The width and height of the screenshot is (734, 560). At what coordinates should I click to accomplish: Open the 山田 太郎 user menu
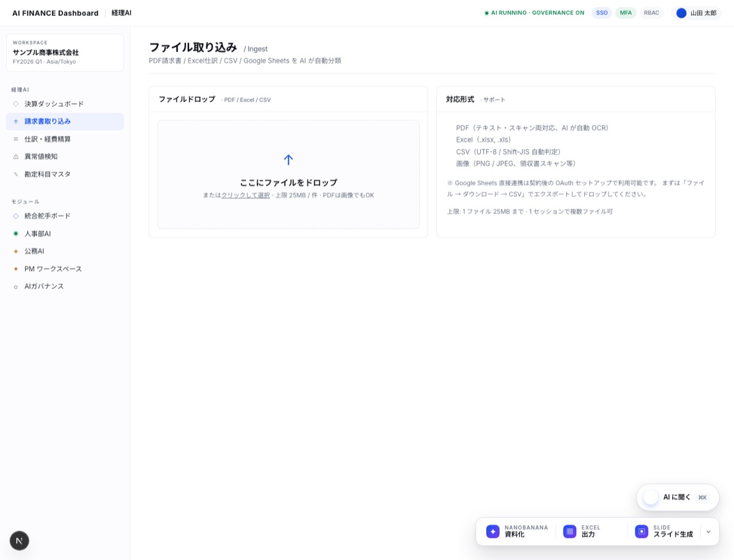[x=696, y=13]
